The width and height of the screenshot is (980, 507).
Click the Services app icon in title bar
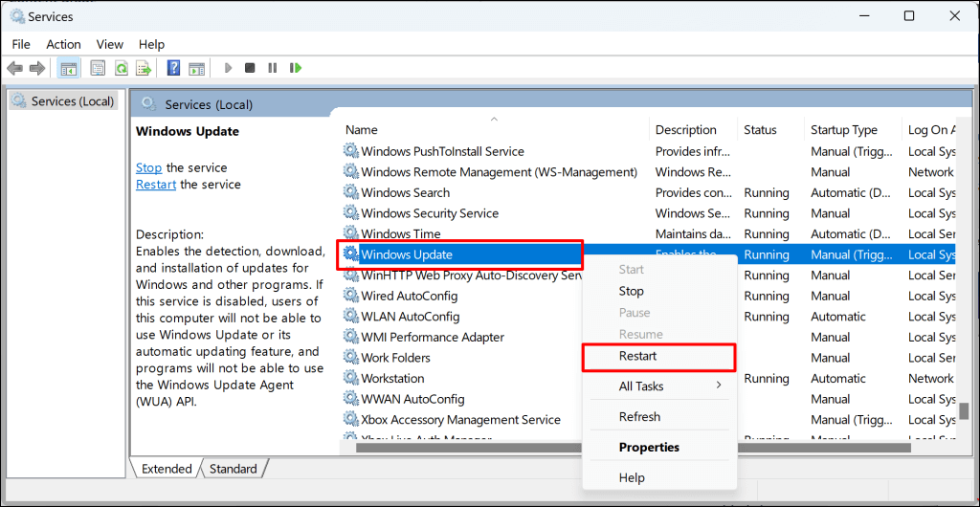tap(18, 16)
